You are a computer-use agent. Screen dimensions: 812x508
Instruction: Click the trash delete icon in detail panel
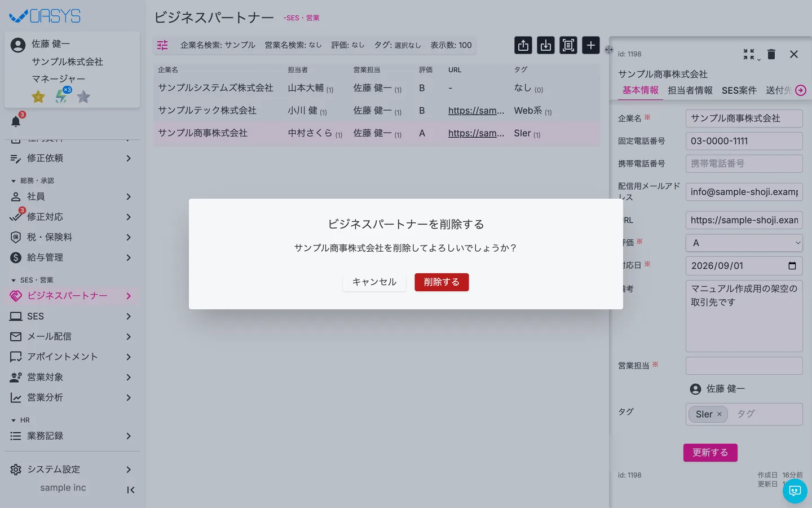pyautogui.click(x=771, y=54)
